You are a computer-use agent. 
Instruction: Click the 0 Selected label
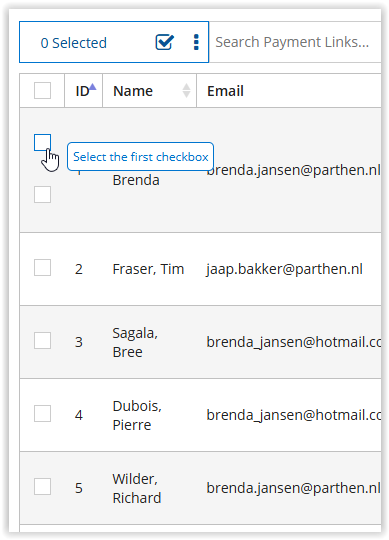[74, 43]
